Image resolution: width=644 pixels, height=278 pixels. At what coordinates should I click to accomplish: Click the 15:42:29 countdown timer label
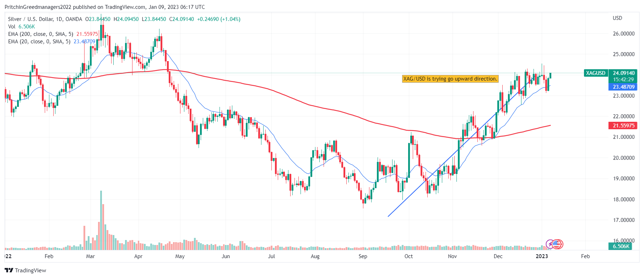point(624,80)
